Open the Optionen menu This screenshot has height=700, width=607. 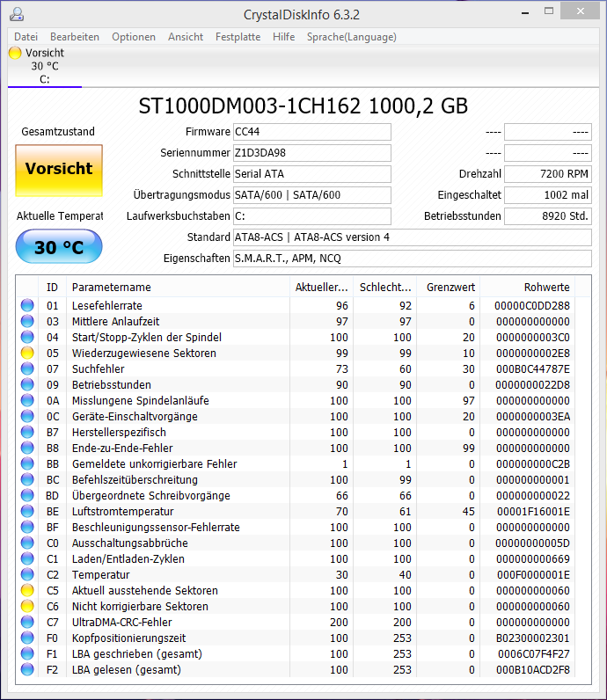pos(134,37)
